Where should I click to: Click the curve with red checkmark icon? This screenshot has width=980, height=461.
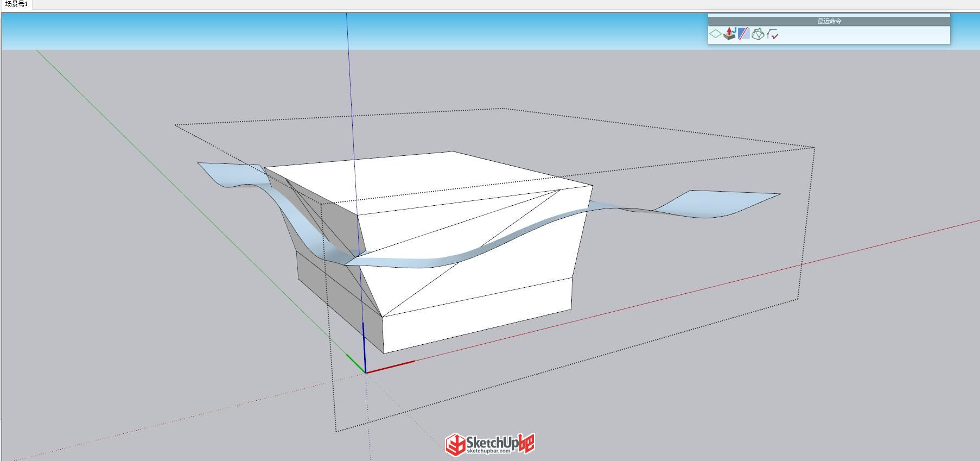(773, 34)
